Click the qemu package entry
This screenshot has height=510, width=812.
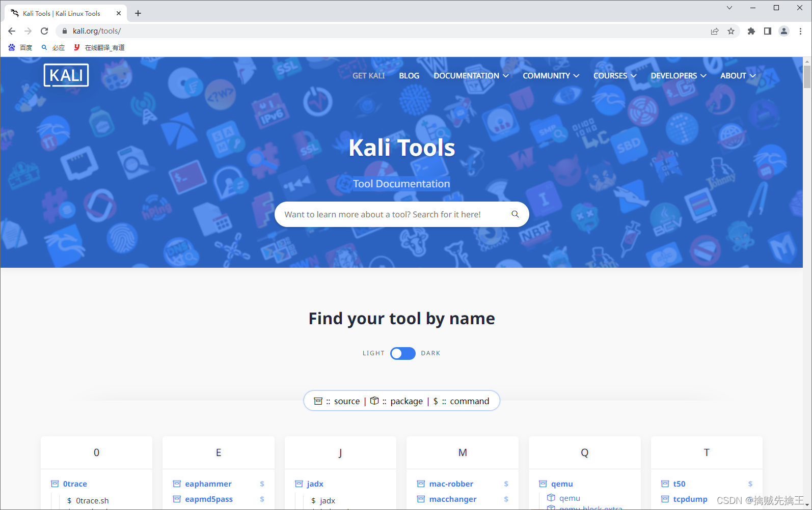tap(570, 498)
